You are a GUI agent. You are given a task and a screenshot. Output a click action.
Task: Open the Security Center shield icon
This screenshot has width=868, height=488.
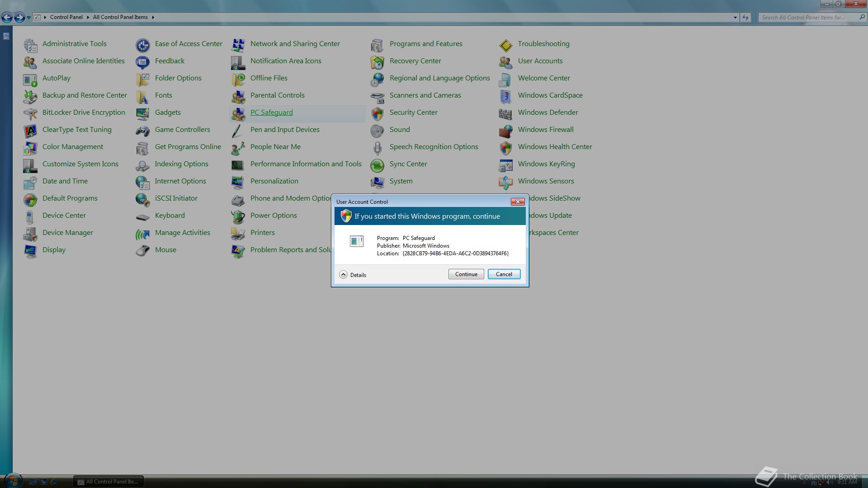tap(377, 113)
